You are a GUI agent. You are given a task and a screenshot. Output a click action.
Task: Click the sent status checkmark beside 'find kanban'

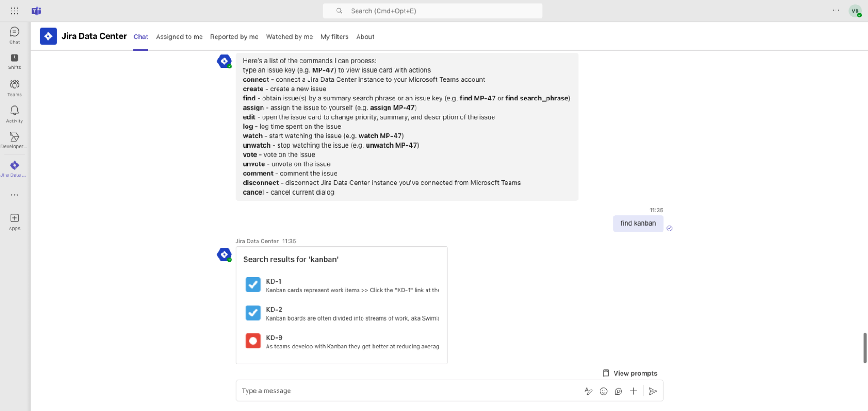(x=669, y=228)
